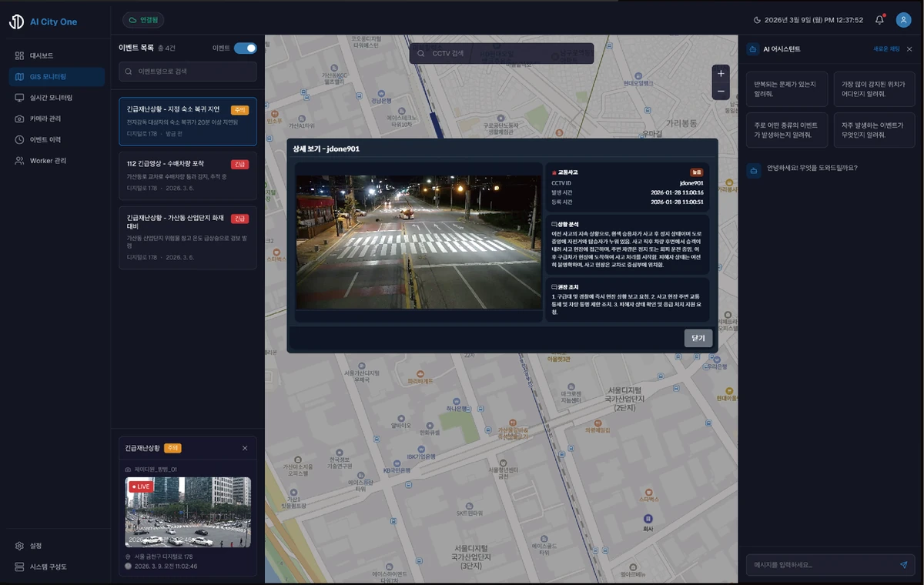Toggle the 이벤트 switch off
The width and height of the screenshot is (924, 585).
(x=246, y=48)
